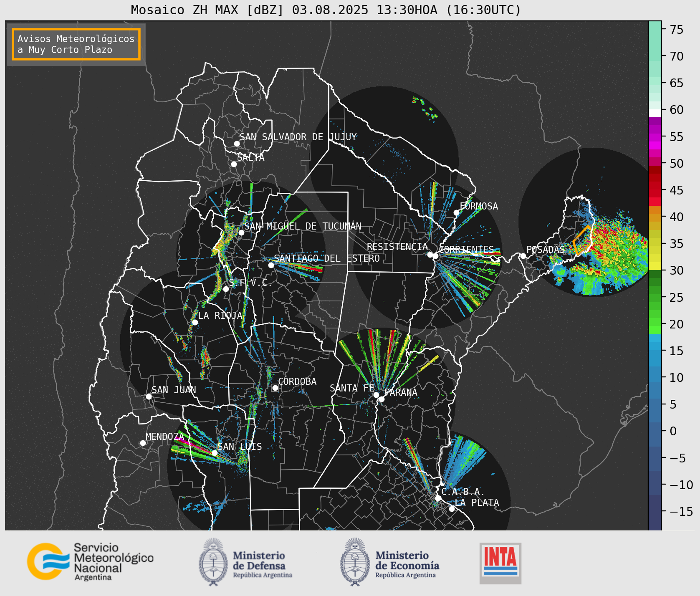Click the Servicio Meteorológico Nacional logo

(x=90, y=561)
